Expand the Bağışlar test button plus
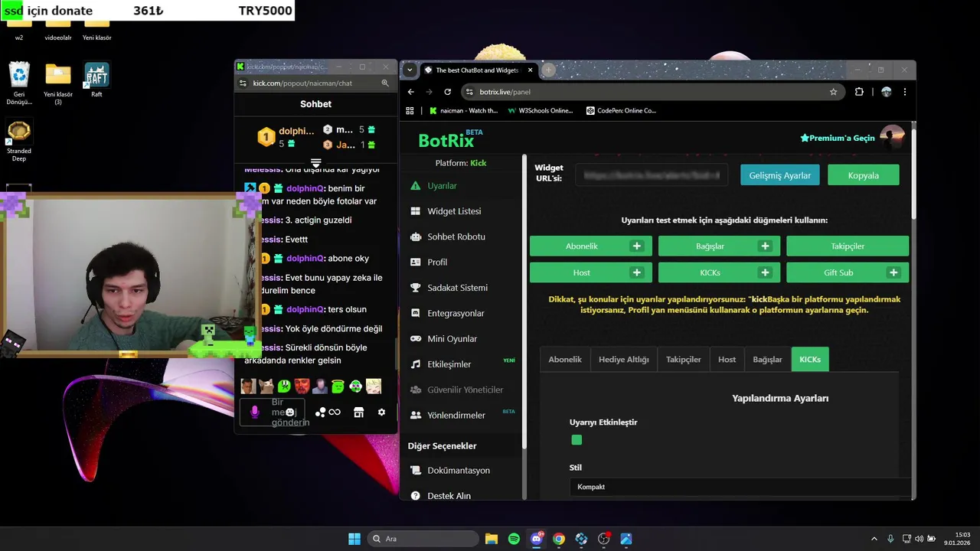 [x=765, y=246]
